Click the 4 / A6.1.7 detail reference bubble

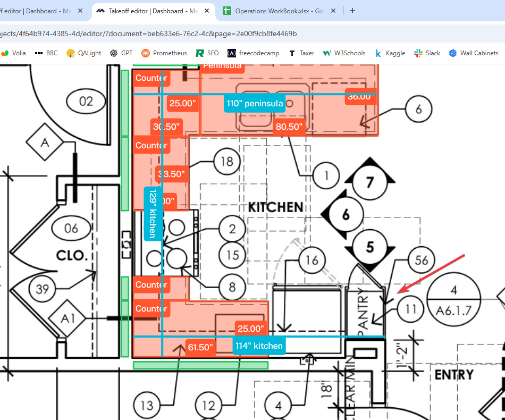click(x=454, y=299)
